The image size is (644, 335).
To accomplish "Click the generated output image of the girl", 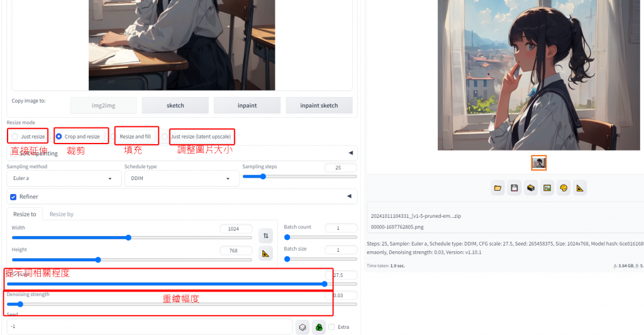I will point(538,75).
